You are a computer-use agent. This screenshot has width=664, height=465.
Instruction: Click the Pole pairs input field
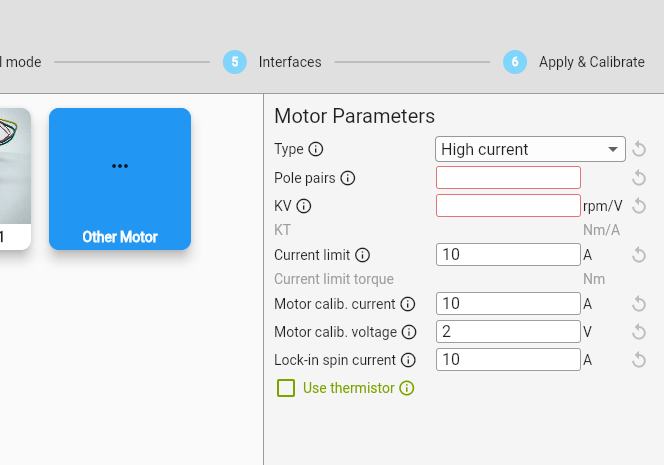[x=508, y=177]
